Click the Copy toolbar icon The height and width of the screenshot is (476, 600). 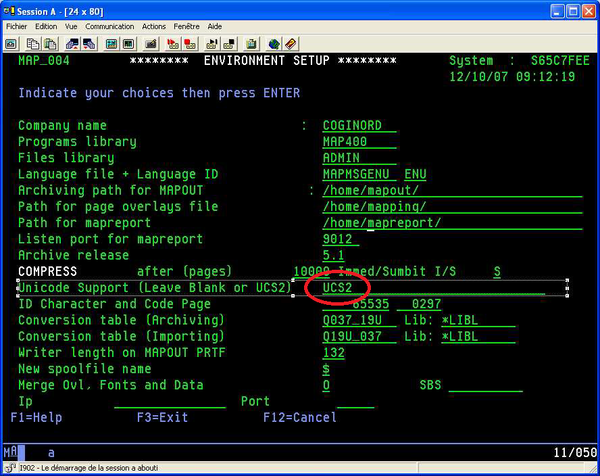click(x=33, y=44)
